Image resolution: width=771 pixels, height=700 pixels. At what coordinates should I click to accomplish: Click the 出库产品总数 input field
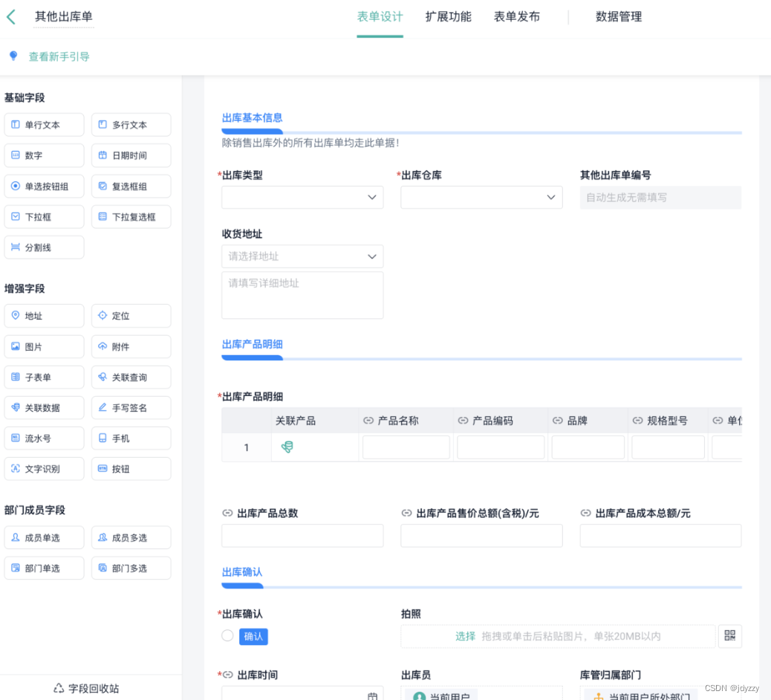tap(302, 536)
